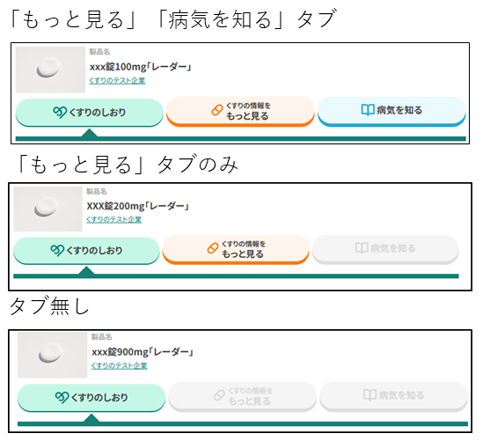Click greyed book icon in XXX錠200mg card
The width and height of the screenshot is (490, 448).
coord(362,248)
